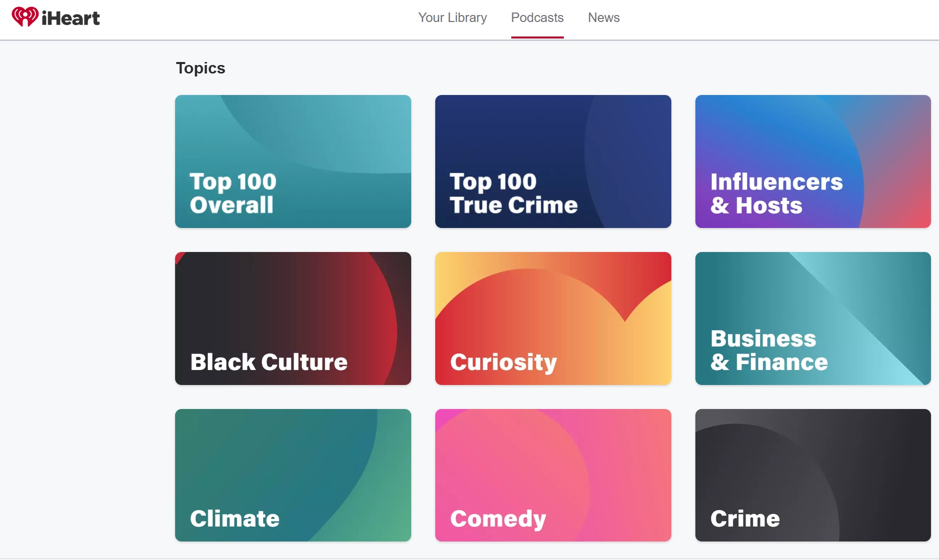Open the Top 100 Overall topic tile
The width and height of the screenshot is (939, 560).
(x=293, y=161)
